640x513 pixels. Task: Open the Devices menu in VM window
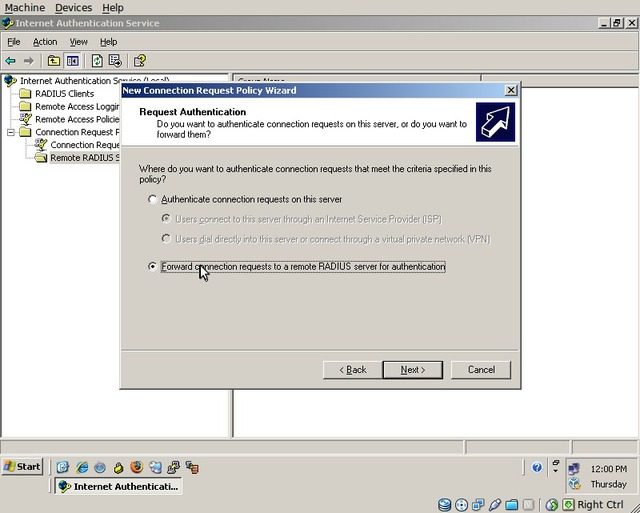point(73,8)
